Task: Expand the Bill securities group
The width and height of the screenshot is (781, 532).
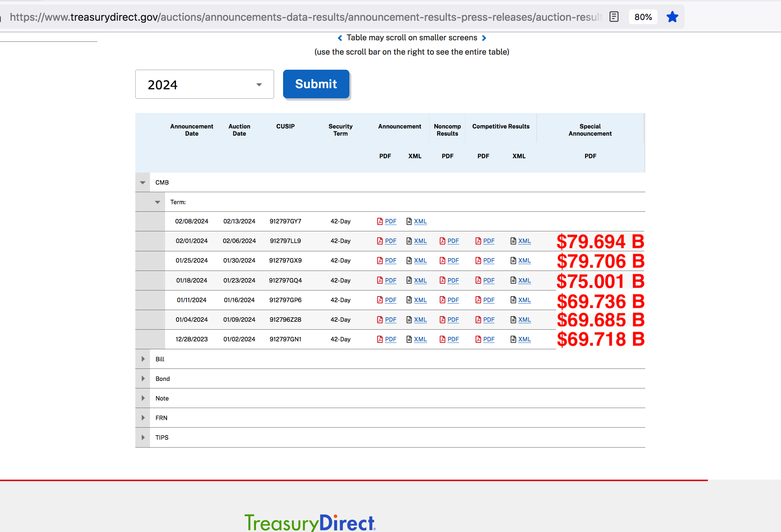Action: (143, 359)
